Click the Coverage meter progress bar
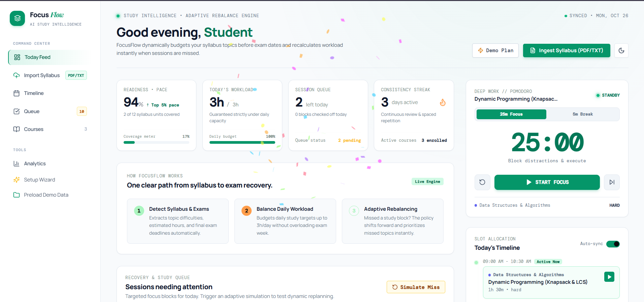 click(x=156, y=142)
